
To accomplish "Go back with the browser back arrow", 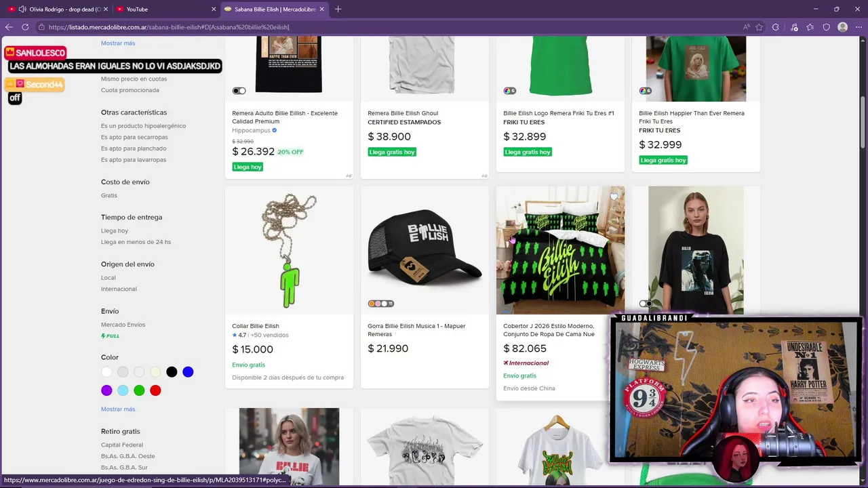I will (x=9, y=27).
